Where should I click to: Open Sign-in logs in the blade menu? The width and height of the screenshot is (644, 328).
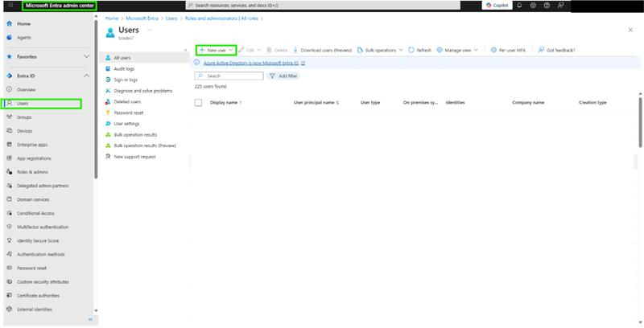(126, 80)
